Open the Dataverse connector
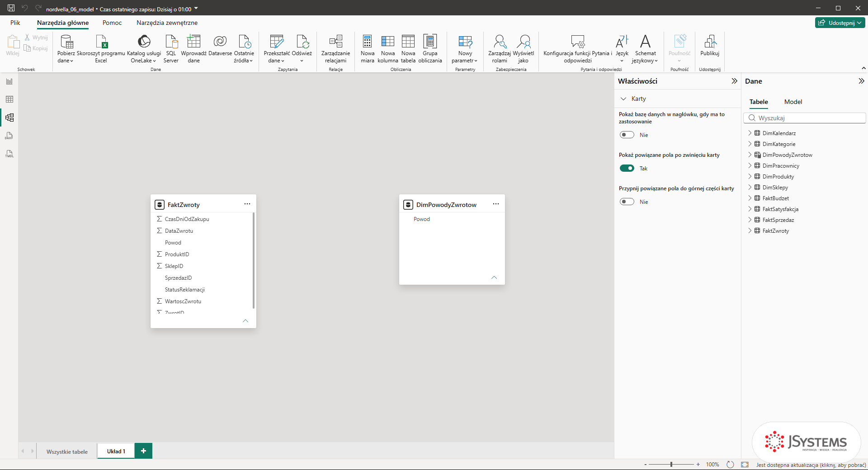The image size is (868, 470). (220, 45)
